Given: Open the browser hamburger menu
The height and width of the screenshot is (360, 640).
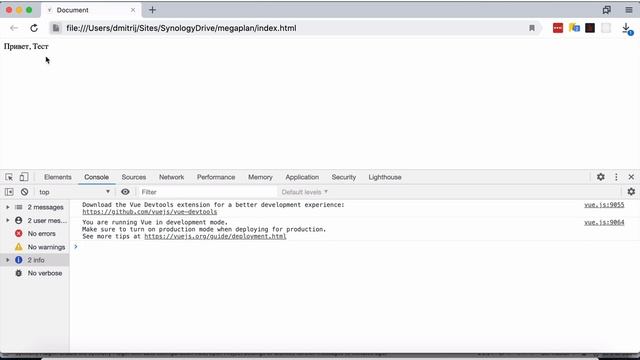Looking at the screenshot, I should 629,10.
